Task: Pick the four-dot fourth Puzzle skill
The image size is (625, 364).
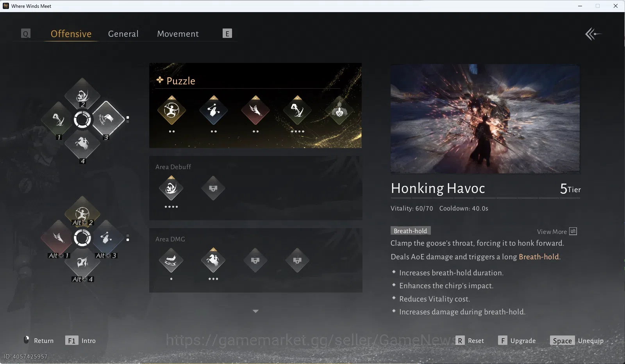Action: point(297,111)
